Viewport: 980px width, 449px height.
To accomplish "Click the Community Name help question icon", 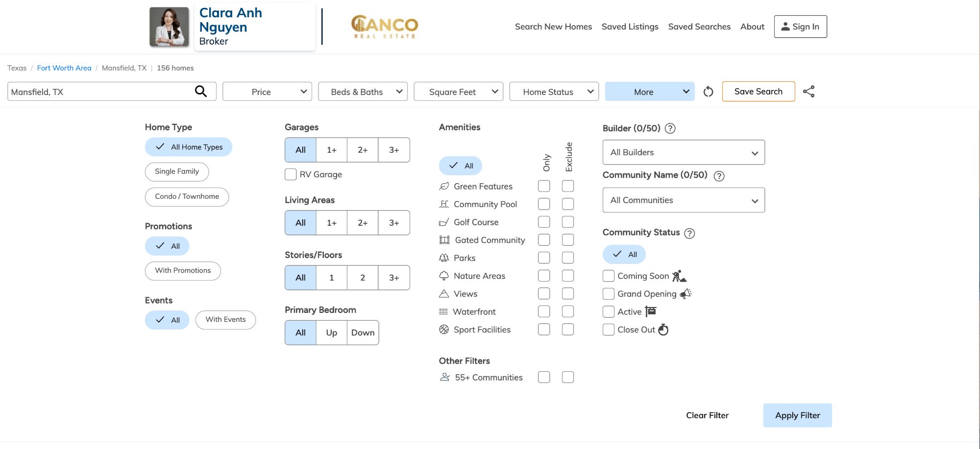I will point(719,176).
